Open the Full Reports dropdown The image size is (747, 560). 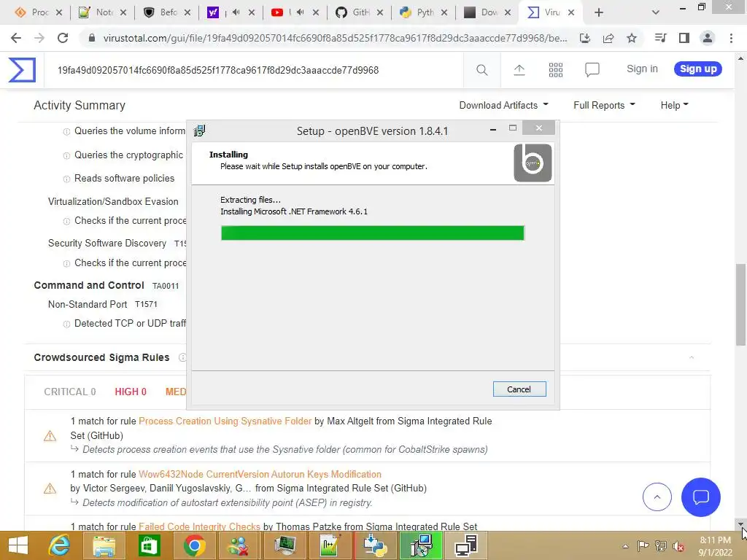(604, 105)
